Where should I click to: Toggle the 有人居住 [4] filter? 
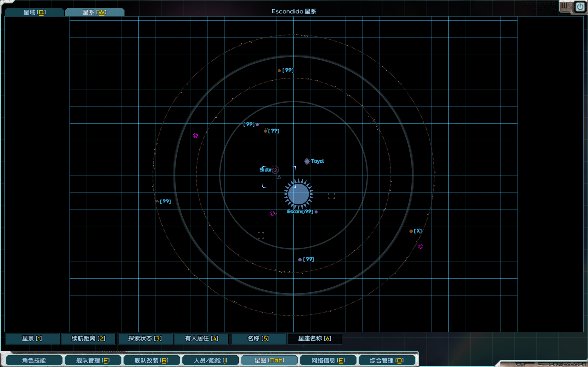pos(202,339)
